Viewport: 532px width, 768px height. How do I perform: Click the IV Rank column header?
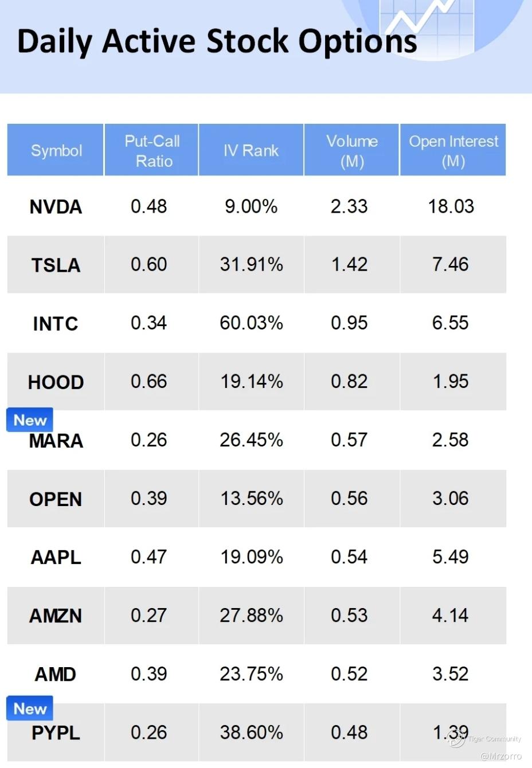(x=251, y=151)
